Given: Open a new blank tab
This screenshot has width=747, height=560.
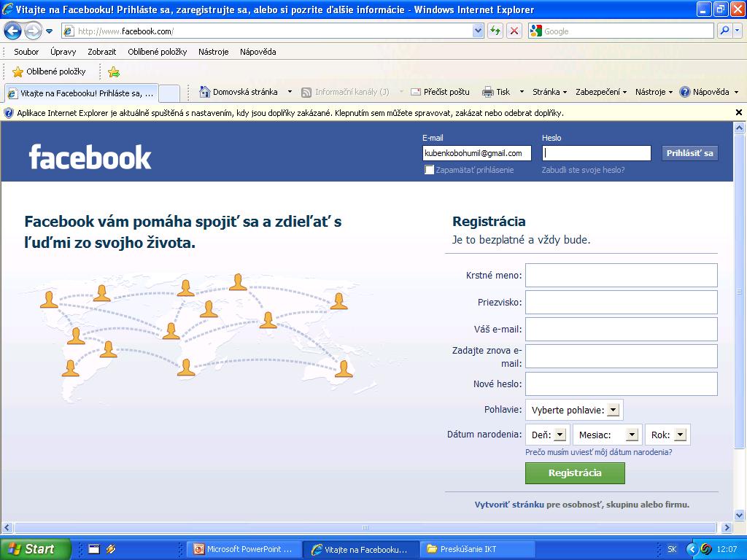Looking at the screenshot, I should tap(169, 93).
